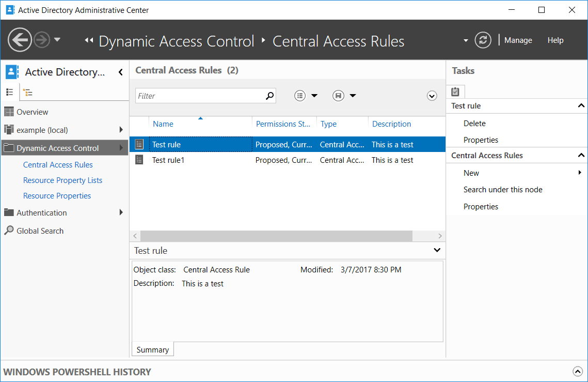
Task: Click the view options list icon
Action: [x=300, y=96]
